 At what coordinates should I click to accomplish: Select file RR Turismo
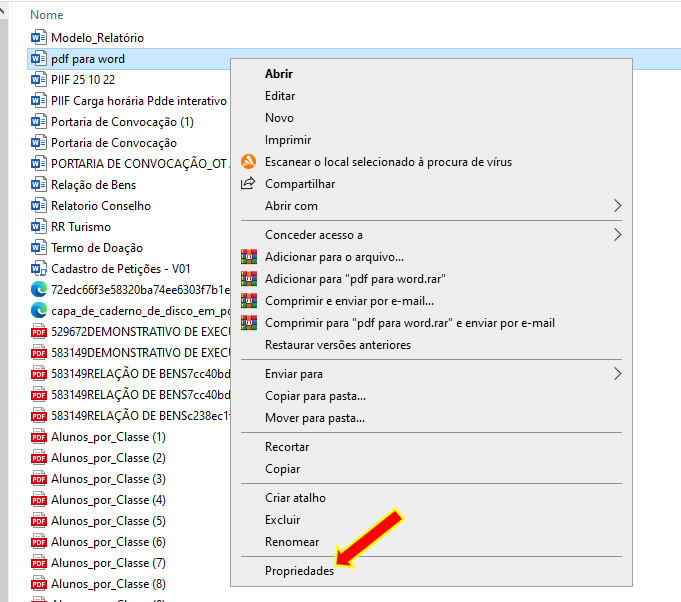81,227
